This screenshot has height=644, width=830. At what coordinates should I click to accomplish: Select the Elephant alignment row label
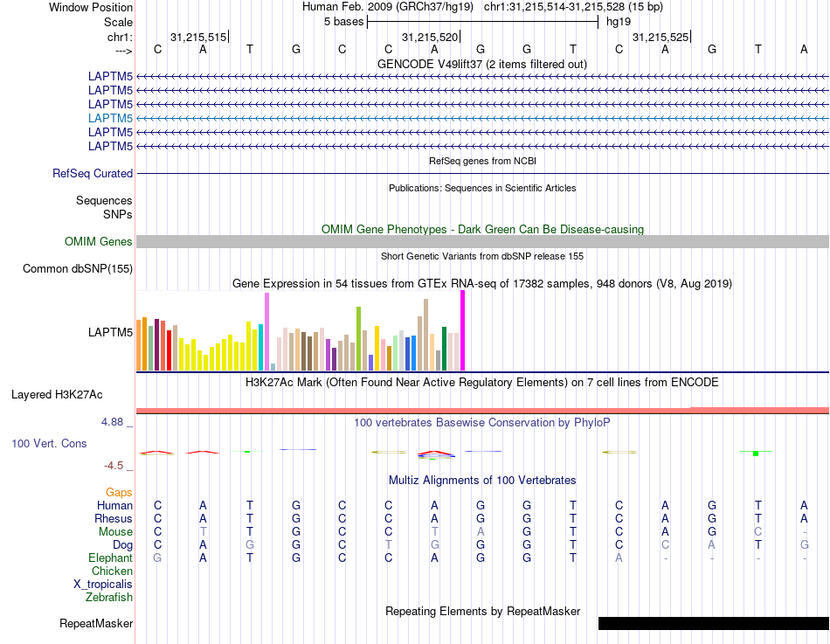(x=110, y=557)
